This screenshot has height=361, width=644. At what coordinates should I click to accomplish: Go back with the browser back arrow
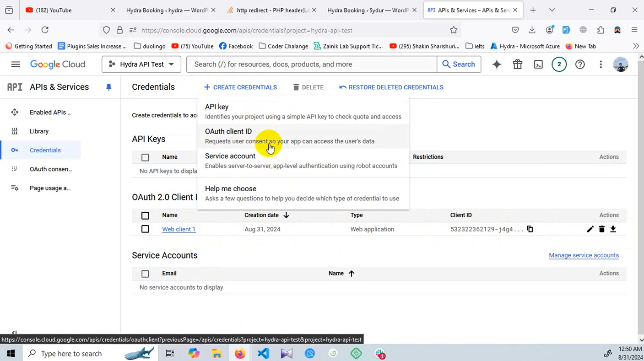(11, 30)
